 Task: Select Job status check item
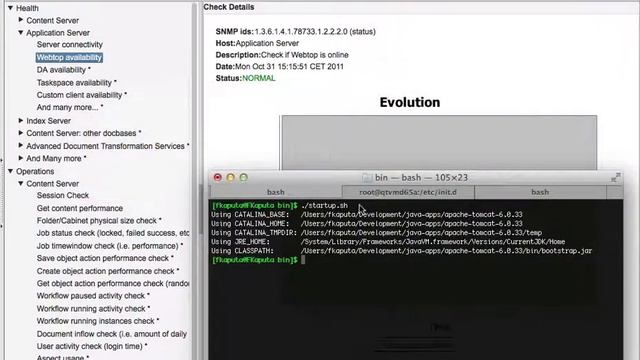[113, 233]
